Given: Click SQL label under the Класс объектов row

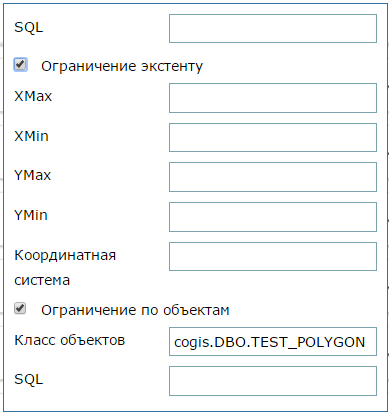Looking at the screenshot, I should click(x=29, y=379).
